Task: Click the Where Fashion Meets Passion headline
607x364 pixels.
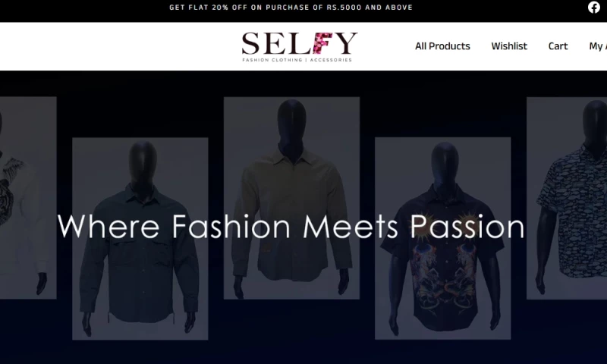Action: (x=291, y=227)
